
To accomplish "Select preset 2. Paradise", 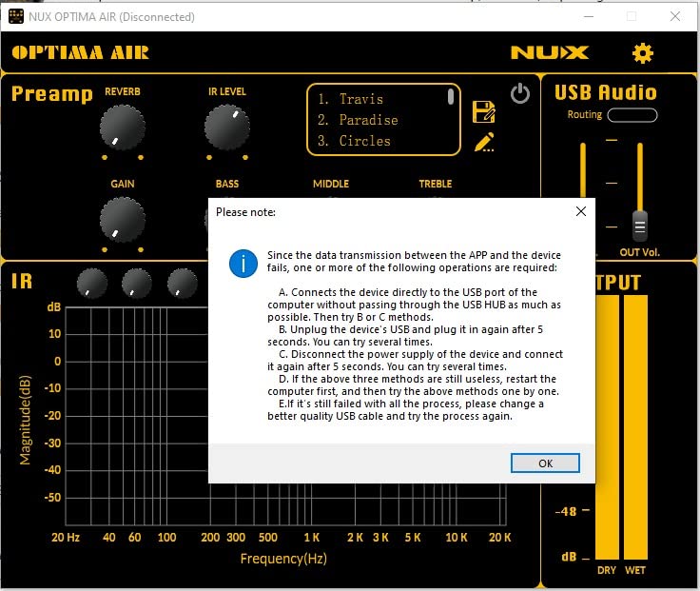I will [358, 120].
